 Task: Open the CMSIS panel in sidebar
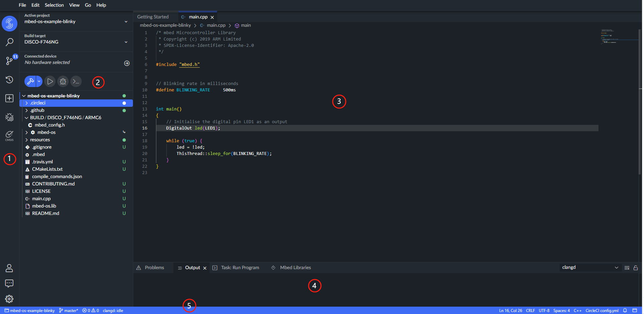(9, 136)
